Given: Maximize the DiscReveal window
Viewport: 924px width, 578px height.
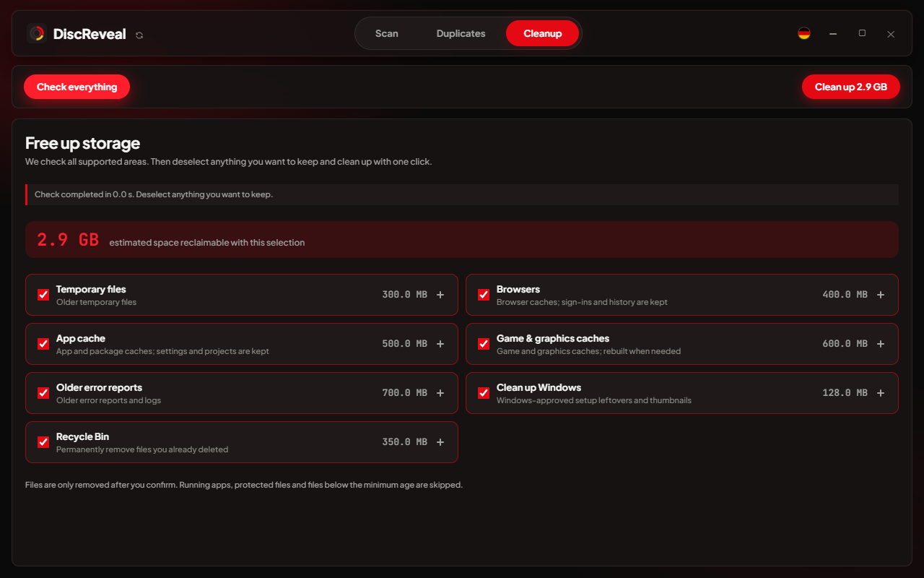Looking at the screenshot, I should point(862,33).
